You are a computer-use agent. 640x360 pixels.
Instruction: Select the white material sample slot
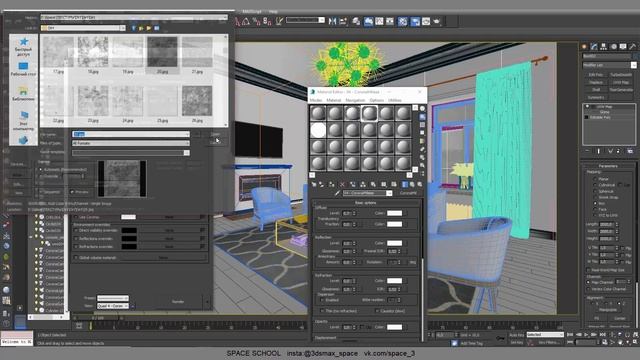click(x=318, y=130)
